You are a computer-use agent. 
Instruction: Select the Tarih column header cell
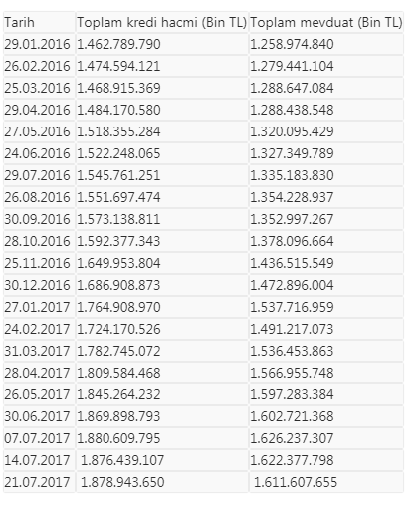(39, 22)
